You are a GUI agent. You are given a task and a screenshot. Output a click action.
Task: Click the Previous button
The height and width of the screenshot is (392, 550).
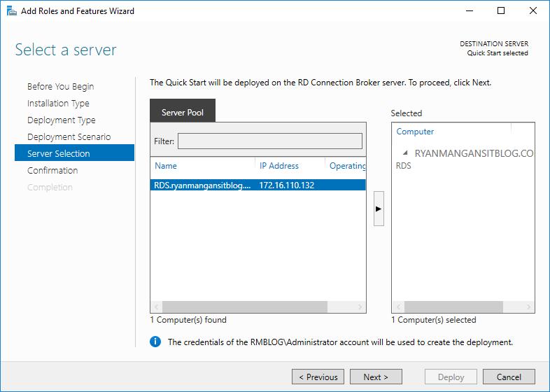pos(318,377)
